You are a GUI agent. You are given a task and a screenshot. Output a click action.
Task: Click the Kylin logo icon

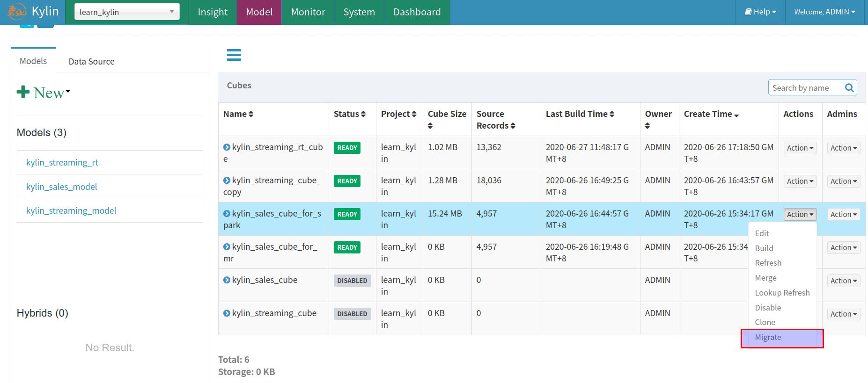[x=17, y=12]
